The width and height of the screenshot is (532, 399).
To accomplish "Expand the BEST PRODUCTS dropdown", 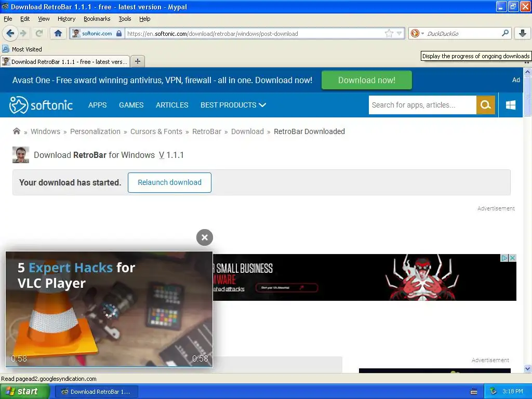I will tap(233, 105).
